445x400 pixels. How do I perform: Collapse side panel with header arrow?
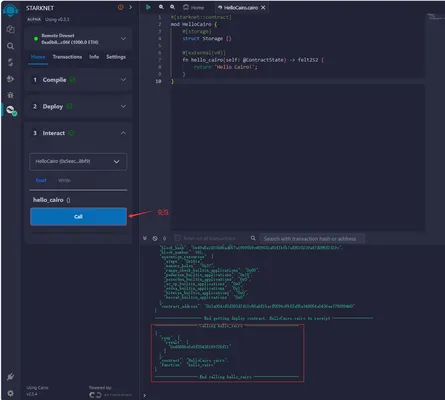130,7
